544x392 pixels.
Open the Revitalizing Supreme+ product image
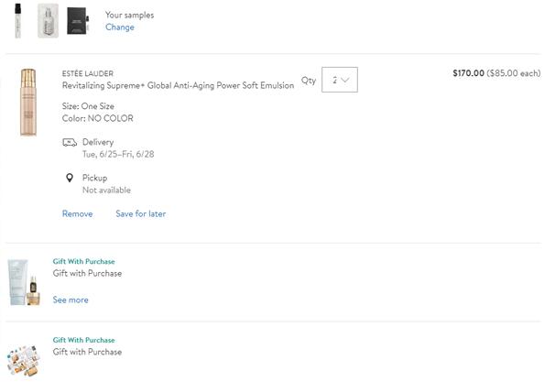point(28,102)
